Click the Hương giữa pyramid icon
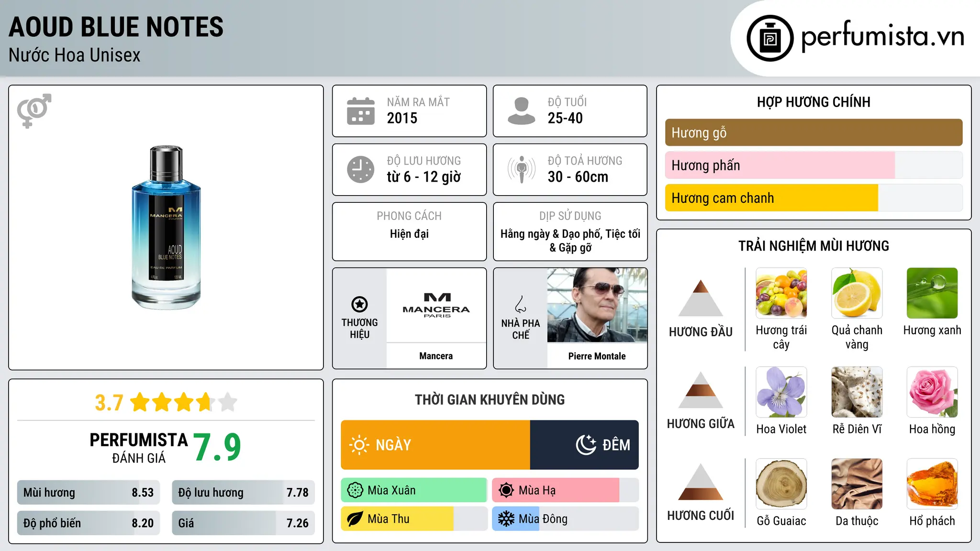This screenshot has width=980, height=551. pyautogui.click(x=701, y=389)
